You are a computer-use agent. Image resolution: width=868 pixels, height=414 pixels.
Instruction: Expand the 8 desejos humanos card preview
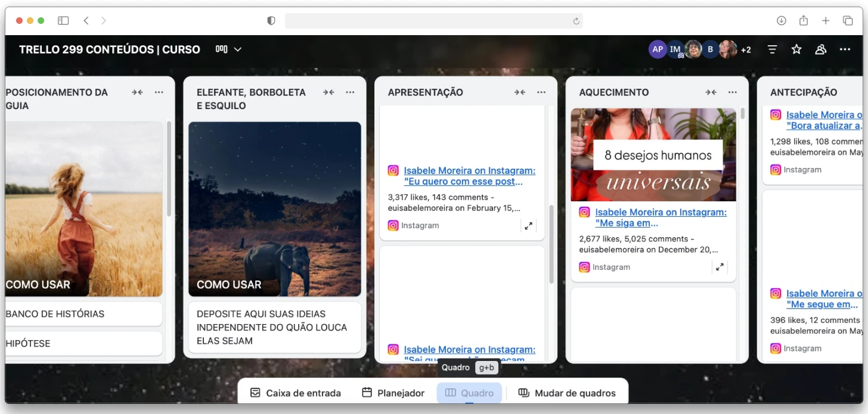720,267
